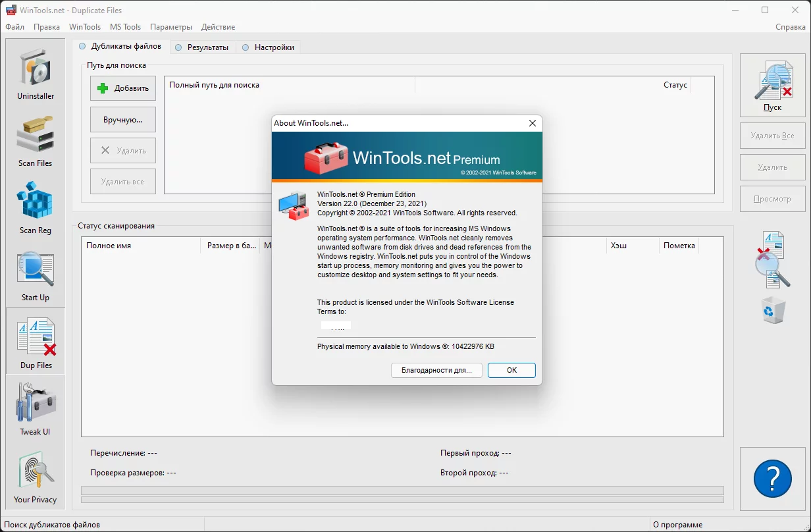811x532 pixels.
Task: Switch to the Результаты tab
Action: point(203,47)
